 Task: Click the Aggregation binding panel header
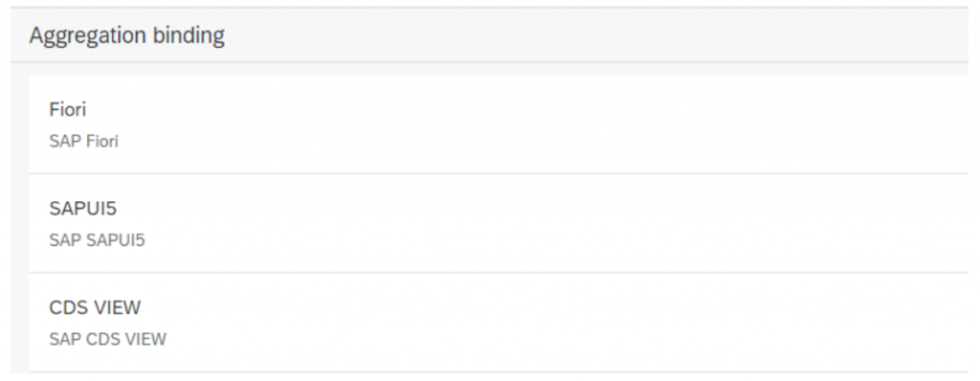tap(489, 35)
